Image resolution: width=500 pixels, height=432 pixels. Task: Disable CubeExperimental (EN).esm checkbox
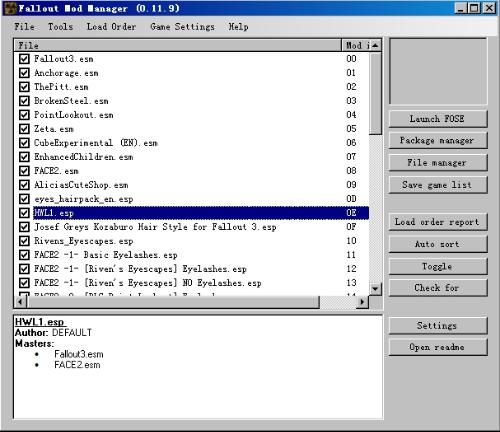pyautogui.click(x=24, y=143)
